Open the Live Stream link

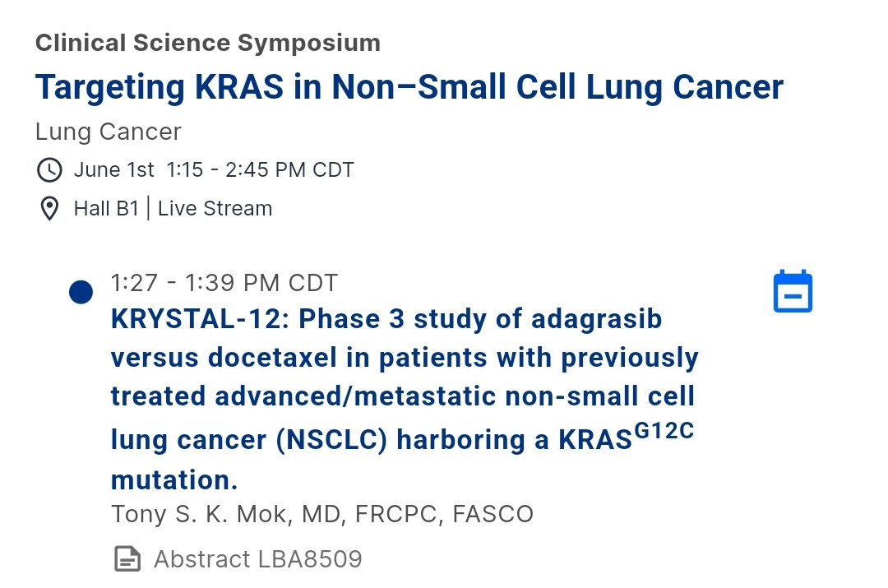215,208
